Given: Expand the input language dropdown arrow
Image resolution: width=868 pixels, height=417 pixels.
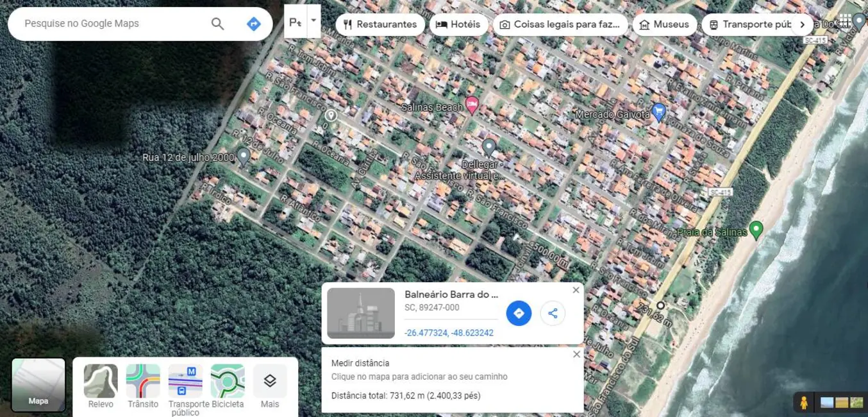Looking at the screenshot, I should point(313,20).
